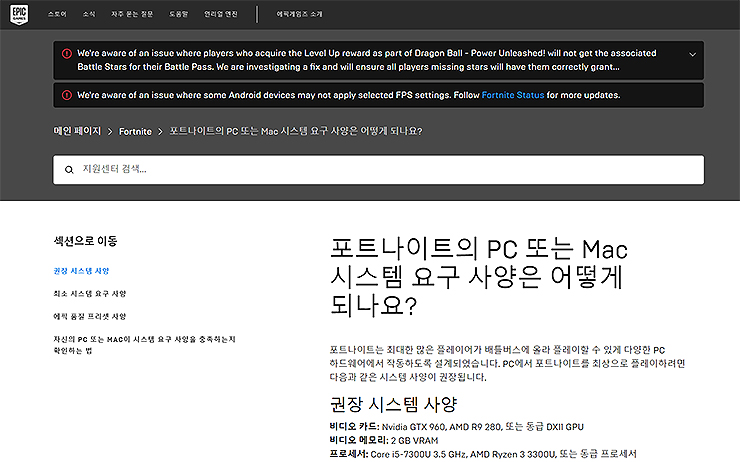
Task: Click the Dragon Ball Battle Stars alert text
Action: click(x=367, y=60)
